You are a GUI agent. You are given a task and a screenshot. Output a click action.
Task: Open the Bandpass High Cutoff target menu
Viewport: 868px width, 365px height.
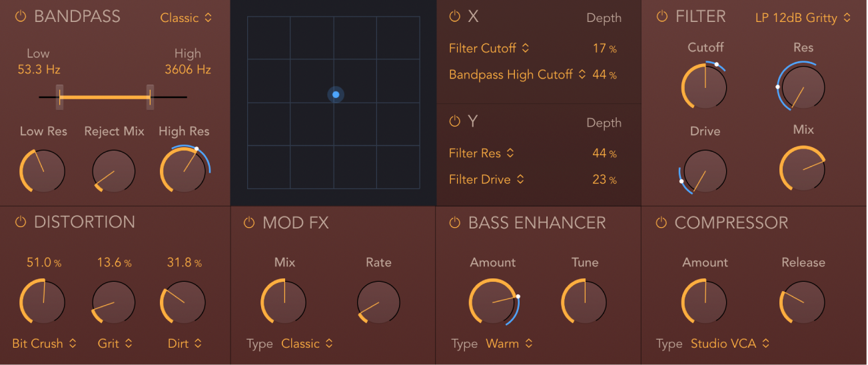click(517, 75)
